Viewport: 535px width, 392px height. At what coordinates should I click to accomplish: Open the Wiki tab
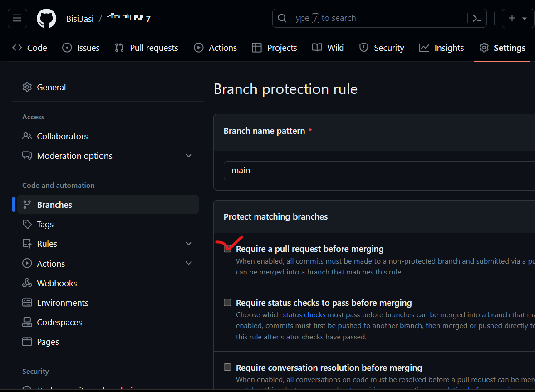coord(328,48)
